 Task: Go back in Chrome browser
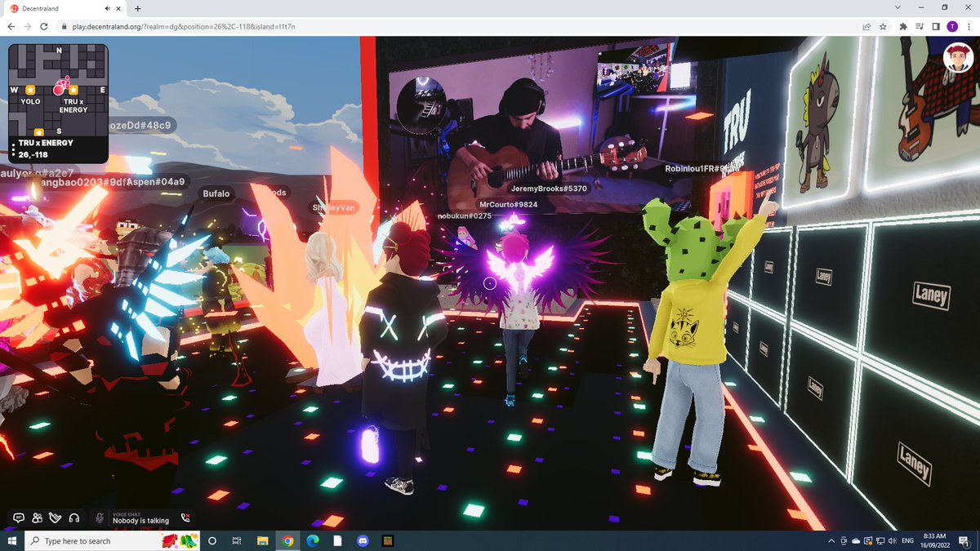[11, 26]
